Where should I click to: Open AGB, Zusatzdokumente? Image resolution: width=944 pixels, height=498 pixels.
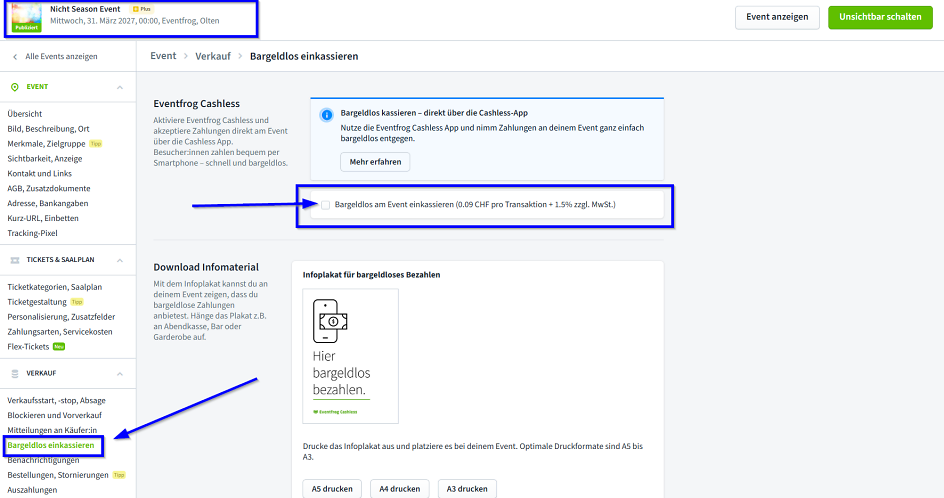click(x=49, y=188)
